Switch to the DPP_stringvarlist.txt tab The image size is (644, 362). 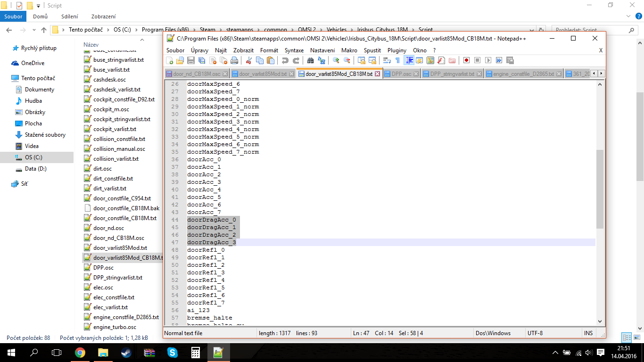[452, 74]
